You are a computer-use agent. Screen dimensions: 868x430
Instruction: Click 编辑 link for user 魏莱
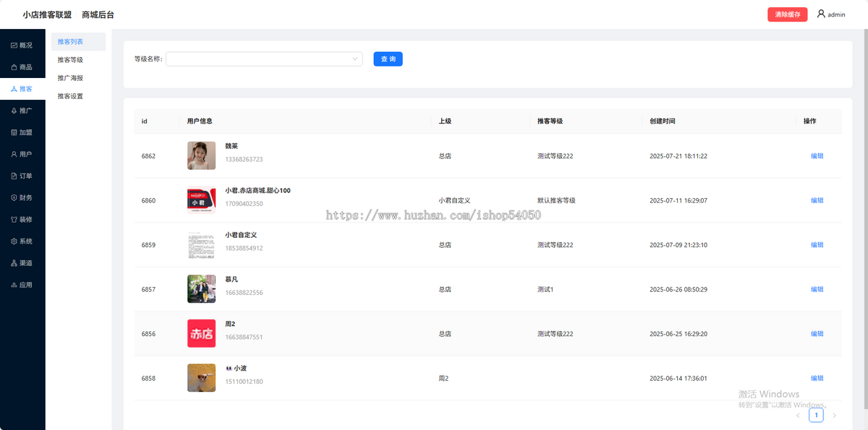click(x=817, y=156)
